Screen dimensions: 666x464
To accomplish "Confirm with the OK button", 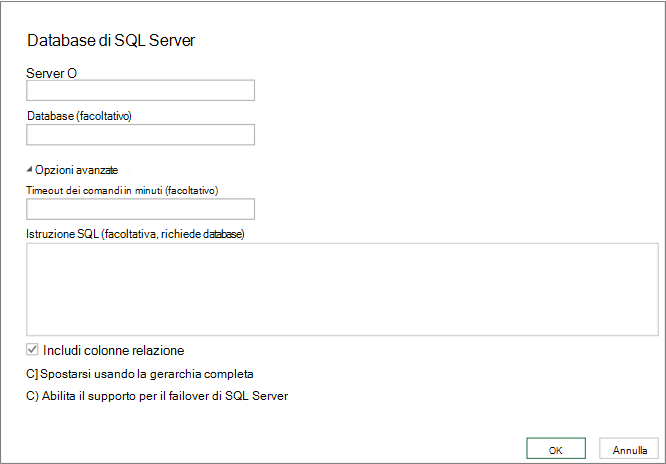I will click(556, 449).
